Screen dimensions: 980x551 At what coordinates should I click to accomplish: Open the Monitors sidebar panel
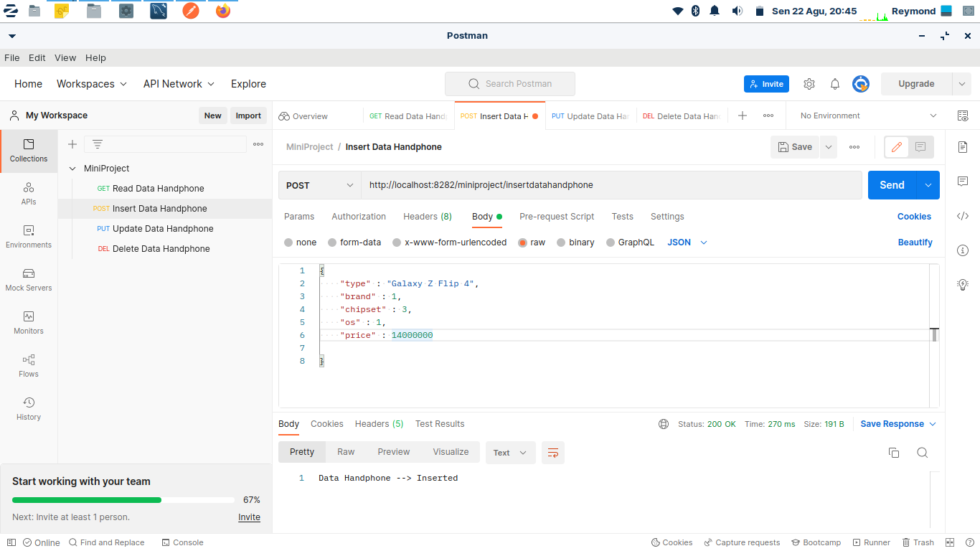tap(29, 323)
